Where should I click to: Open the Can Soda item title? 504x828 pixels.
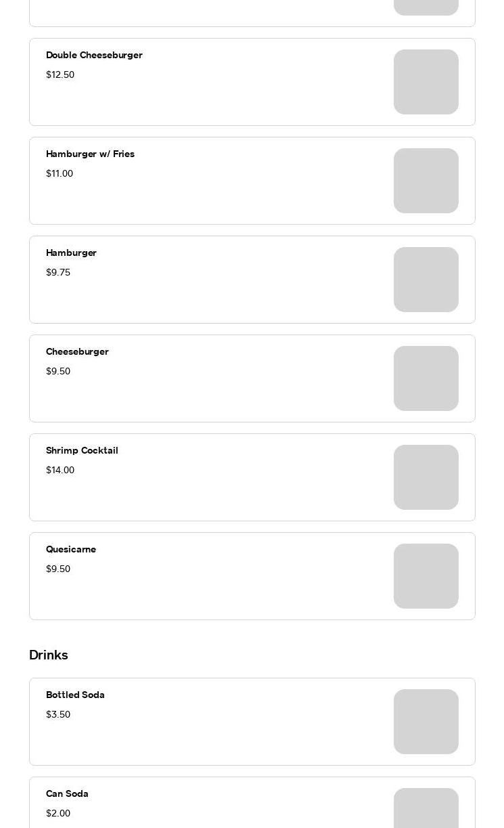pyautogui.click(x=67, y=793)
